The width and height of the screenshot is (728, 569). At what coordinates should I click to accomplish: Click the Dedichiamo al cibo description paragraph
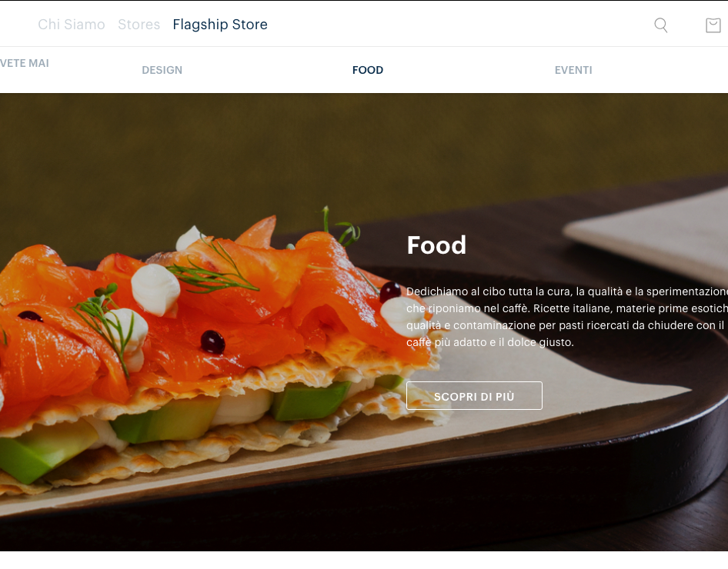point(567,317)
